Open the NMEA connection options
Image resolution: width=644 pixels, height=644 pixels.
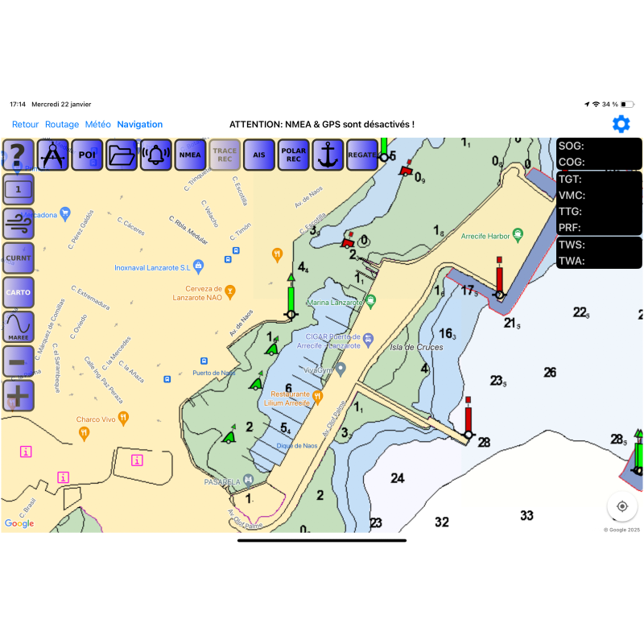190,155
